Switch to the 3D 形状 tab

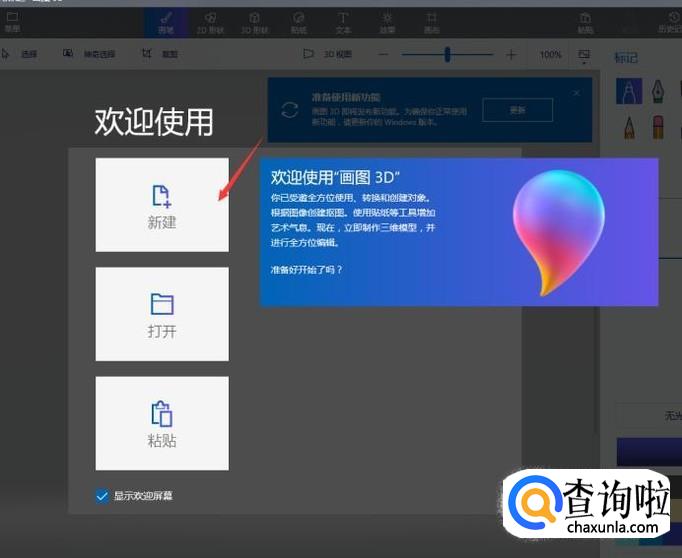[x=254, y=23]
